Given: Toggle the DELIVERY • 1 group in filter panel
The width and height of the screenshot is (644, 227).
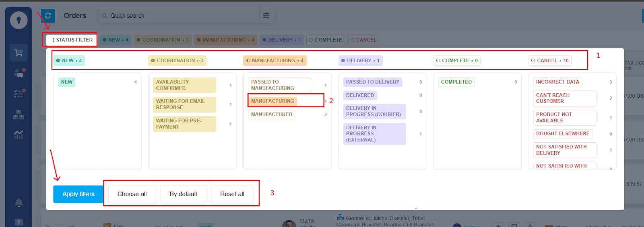Looking at the screenshot, I should point(360,61).
